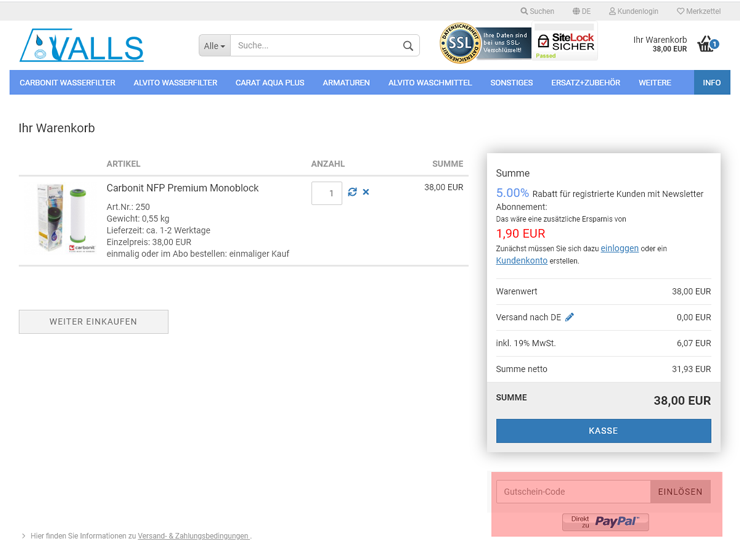Remove Carbonit NFP Premium Monoblock from cart
740x553 pixels.
point(366,192)
